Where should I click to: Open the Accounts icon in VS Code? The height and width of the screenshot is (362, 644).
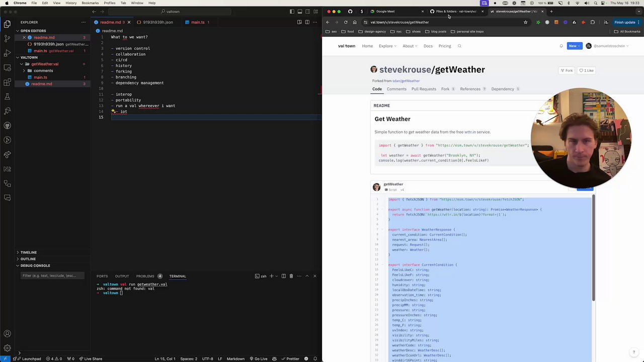pos(7,334)
